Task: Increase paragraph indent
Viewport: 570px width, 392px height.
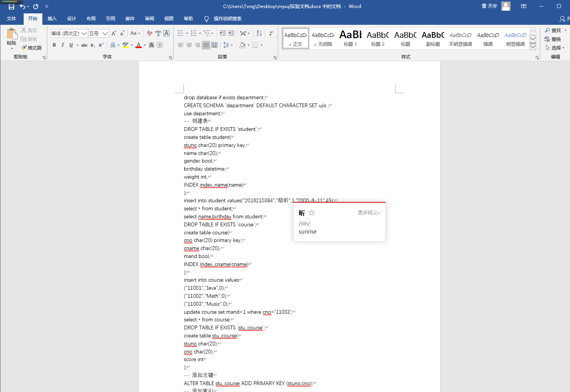Action: click(231, 33)
